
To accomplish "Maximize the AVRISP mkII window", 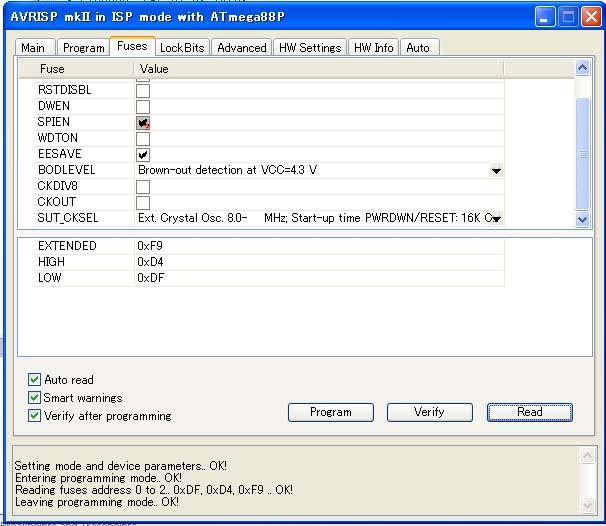I will point(568,17).
